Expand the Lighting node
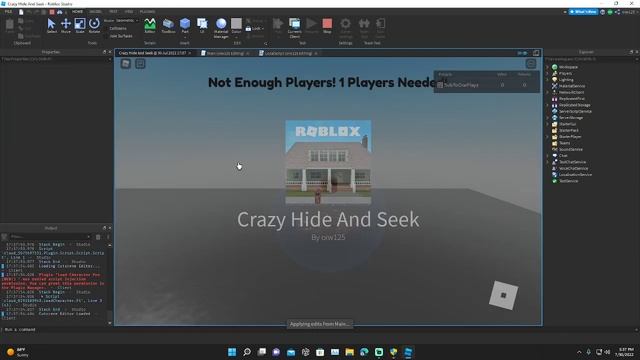This screenshot has height=360, width=640. tap(548, 80)
